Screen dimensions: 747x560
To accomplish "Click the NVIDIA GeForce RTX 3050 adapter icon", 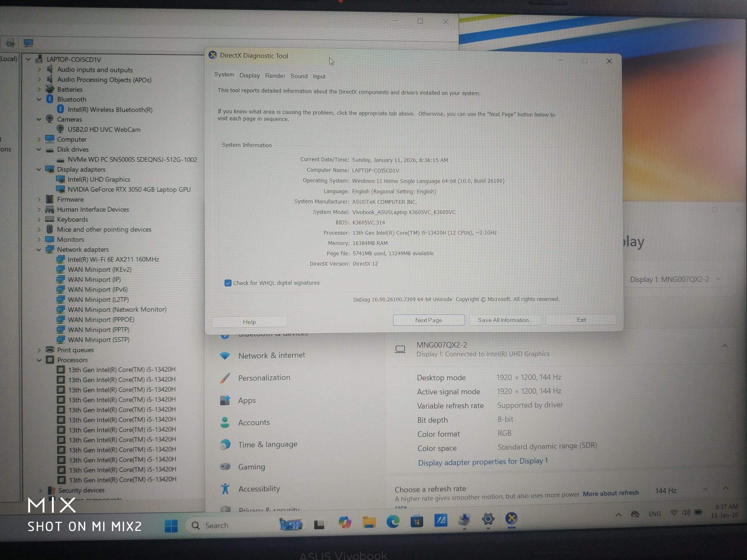I will 60,189.
